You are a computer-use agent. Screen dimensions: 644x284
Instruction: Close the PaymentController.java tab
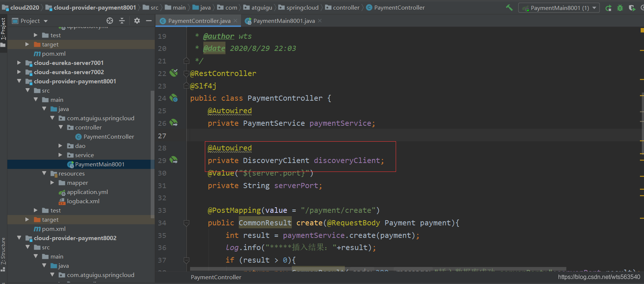coord(236,21)
